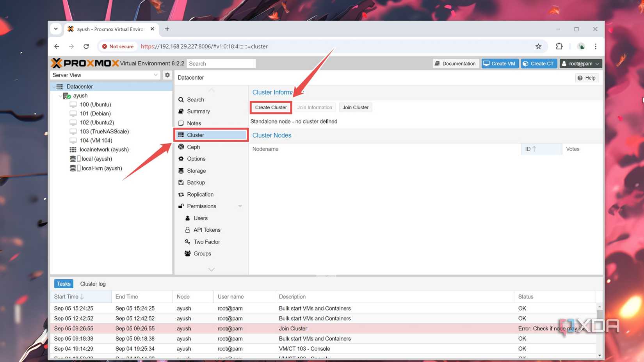
Task: Select local-lvm (ayush) storage
Action: tap(101, 168)
